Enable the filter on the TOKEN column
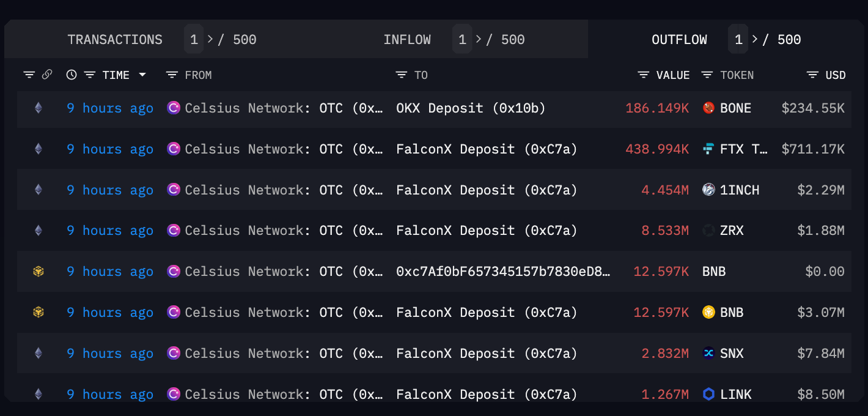This screenshot has width=868, height=416. click(707, 75)
